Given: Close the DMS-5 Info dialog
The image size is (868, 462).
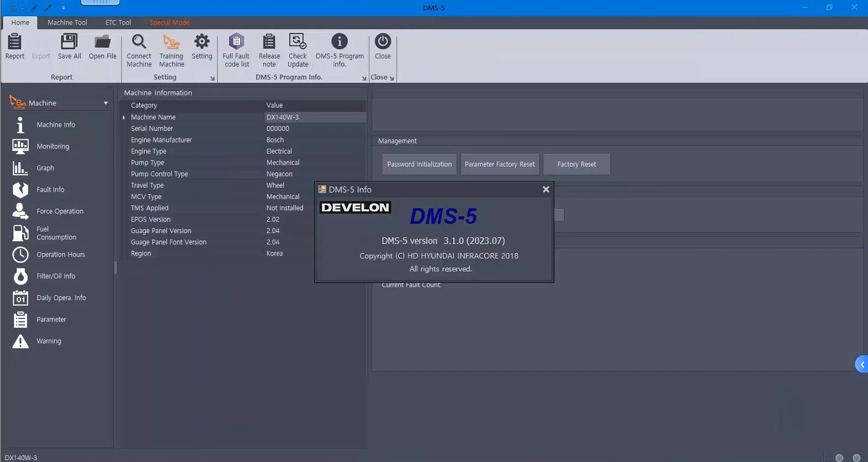Looking at the screenshot, I should click(546, 189).
